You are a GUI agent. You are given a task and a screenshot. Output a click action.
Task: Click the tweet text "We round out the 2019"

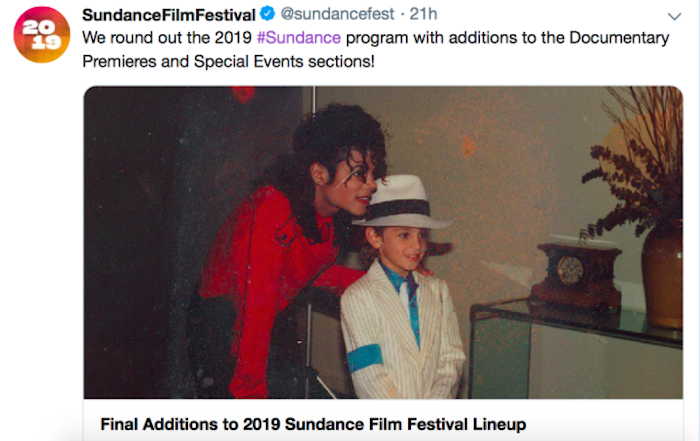(x=167, y=38)
